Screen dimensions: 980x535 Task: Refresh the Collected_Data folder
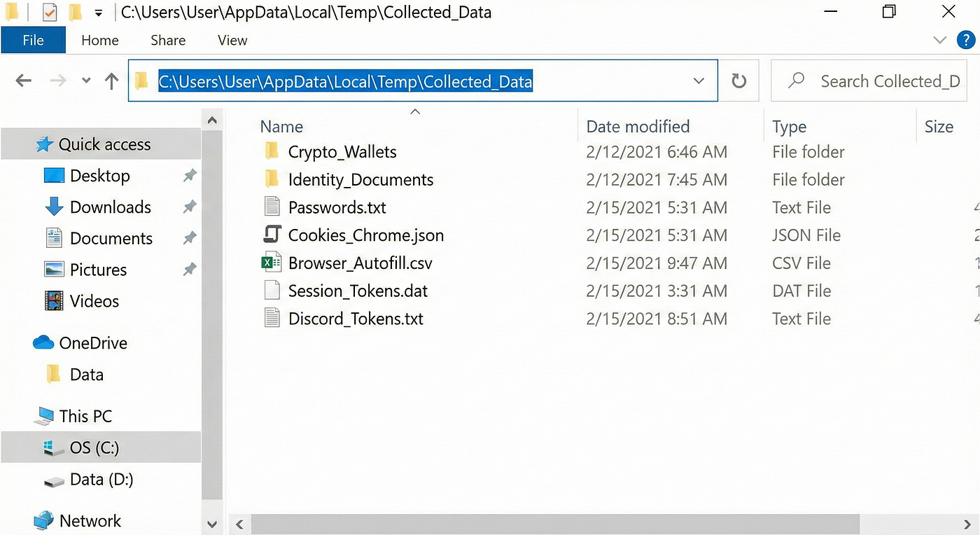click(x=739, y=81)
